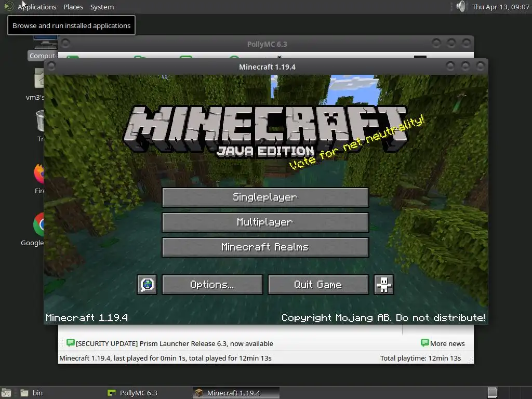Click the PollyMC 6.3 window title bar
Screen dimensions: 532x399
[267, 44]
